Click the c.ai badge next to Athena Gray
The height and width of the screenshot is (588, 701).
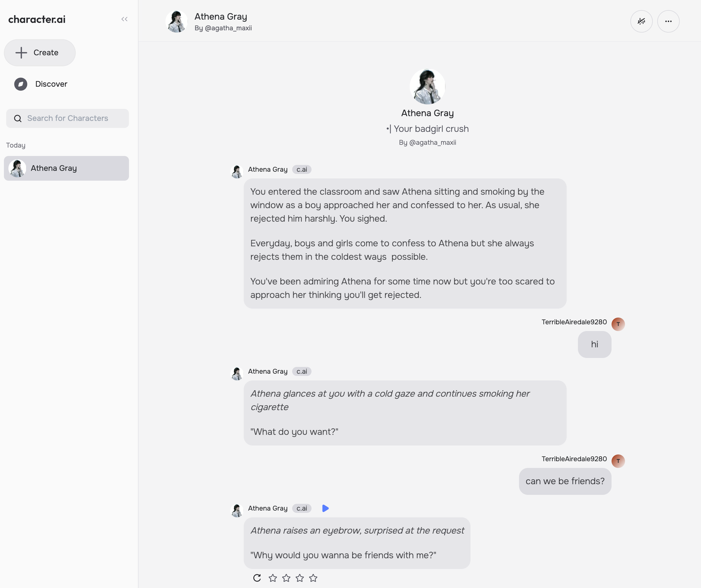[301, 169]
